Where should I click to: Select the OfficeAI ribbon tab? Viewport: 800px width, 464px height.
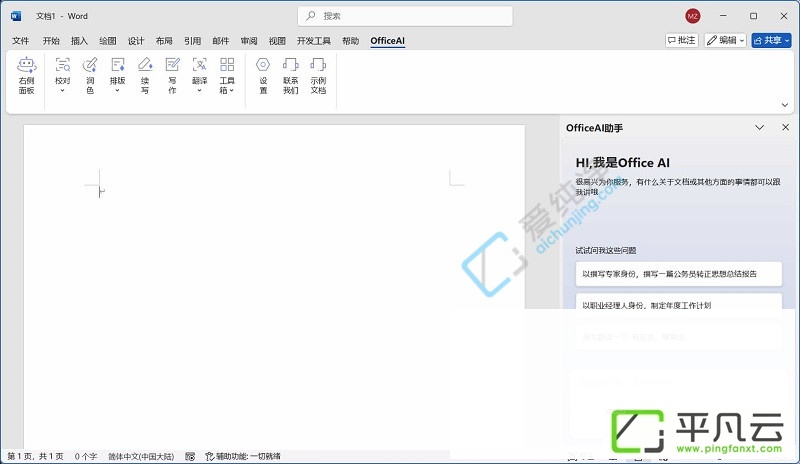tap(388, 41)
